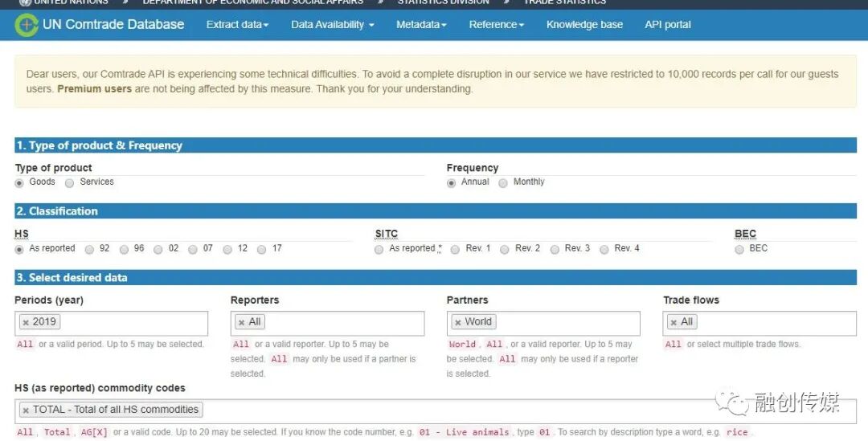This screenshot has width=868, height=441.
Task: Open the Premium users link
Action: 95,88
